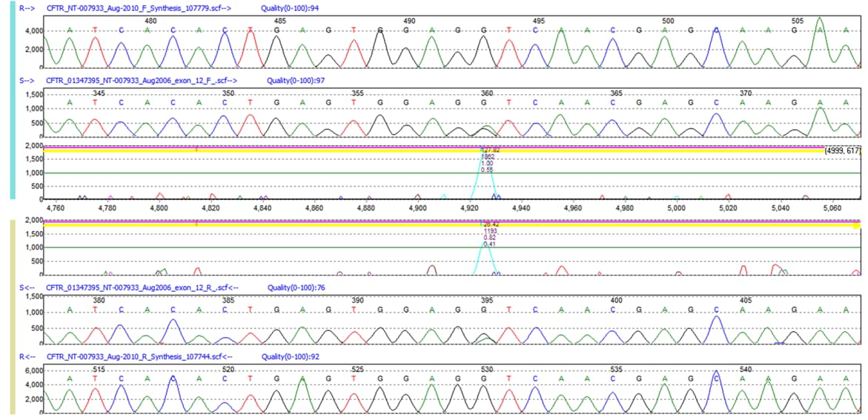Click the yellow arrow at reverse mutation bar end
The image size is (868, 420).
coord(856,225)
